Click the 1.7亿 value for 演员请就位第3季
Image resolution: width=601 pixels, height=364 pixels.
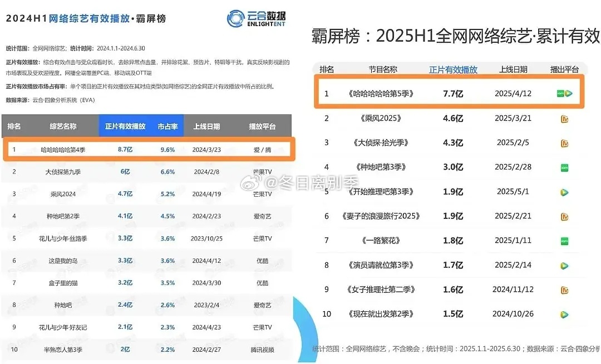tap(453, 265)
